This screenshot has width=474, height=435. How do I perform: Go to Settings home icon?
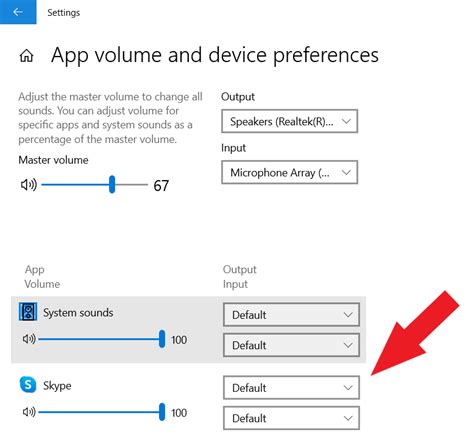click(26, 55)
